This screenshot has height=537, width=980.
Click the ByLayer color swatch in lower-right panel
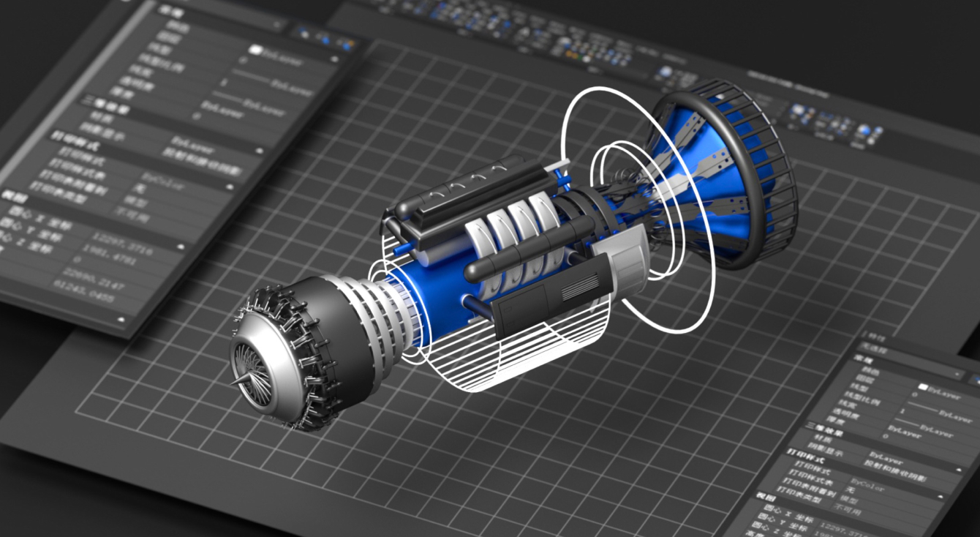(923, 387)
